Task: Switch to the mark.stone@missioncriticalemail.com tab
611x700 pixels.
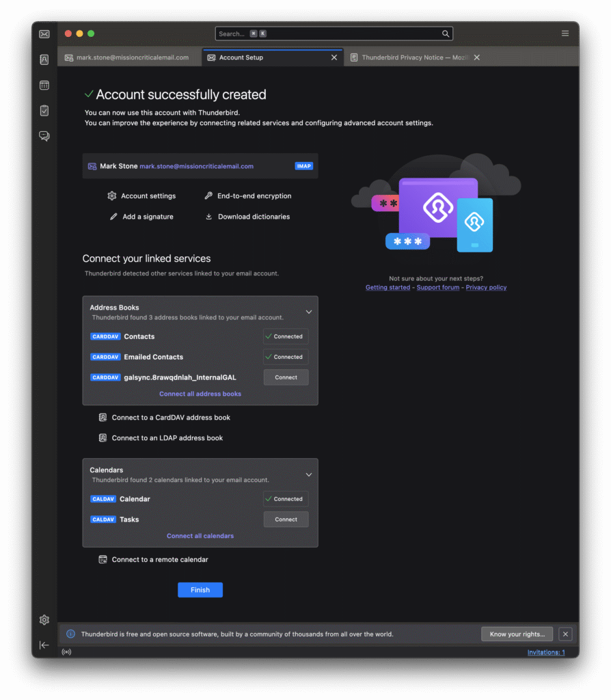Action: pos(129,57)
